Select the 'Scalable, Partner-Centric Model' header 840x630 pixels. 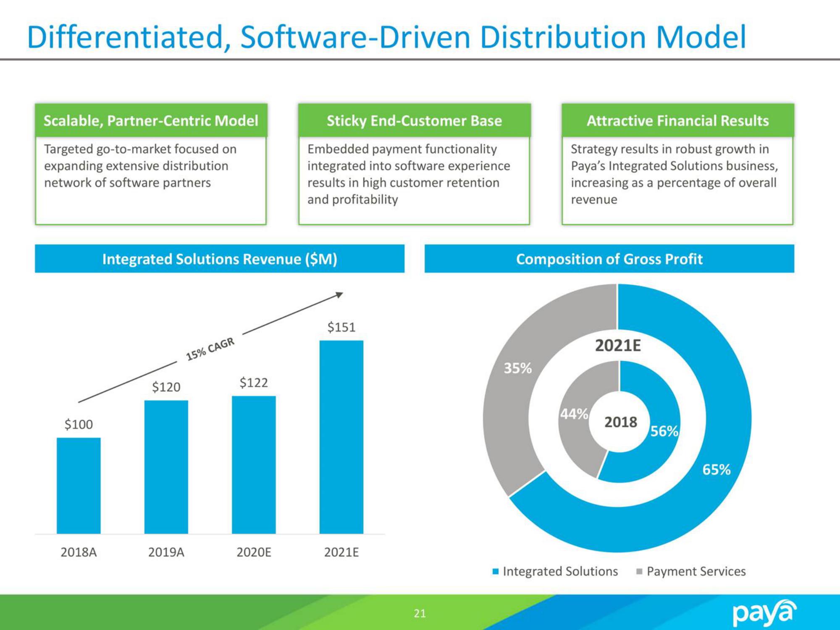click(x=151, y=121)
